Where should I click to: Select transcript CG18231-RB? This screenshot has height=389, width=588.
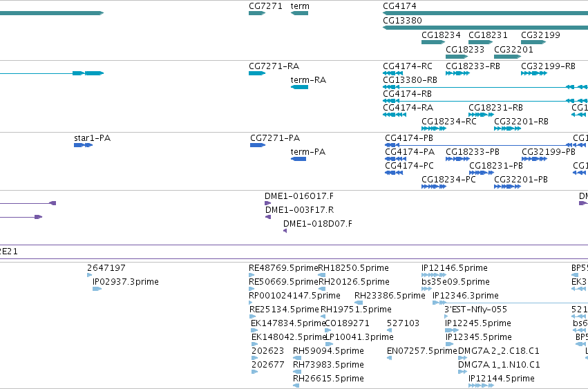[x=481, y=115]
